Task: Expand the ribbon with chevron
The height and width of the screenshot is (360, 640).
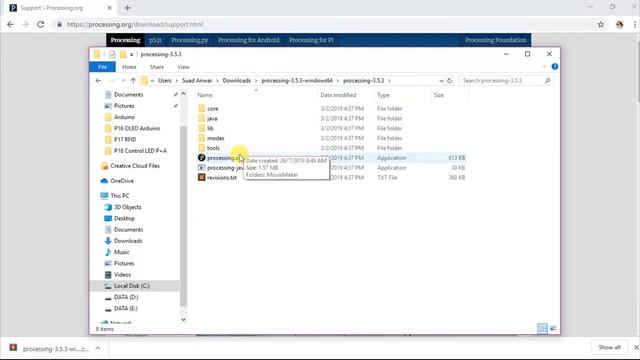Action: 544,67
